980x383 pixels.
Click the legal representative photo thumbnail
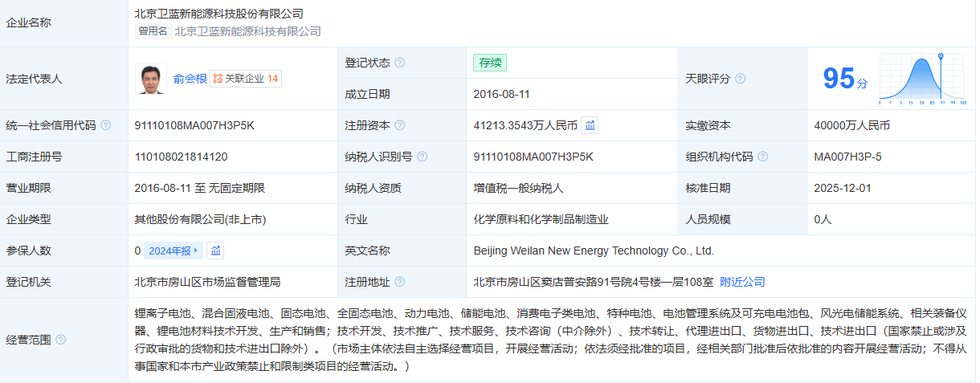coord(151,79)
